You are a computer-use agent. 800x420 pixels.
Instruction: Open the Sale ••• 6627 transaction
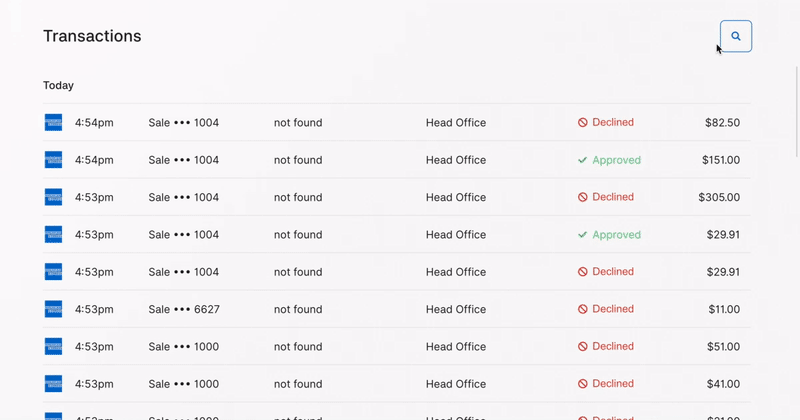click(x=184, y=310)
